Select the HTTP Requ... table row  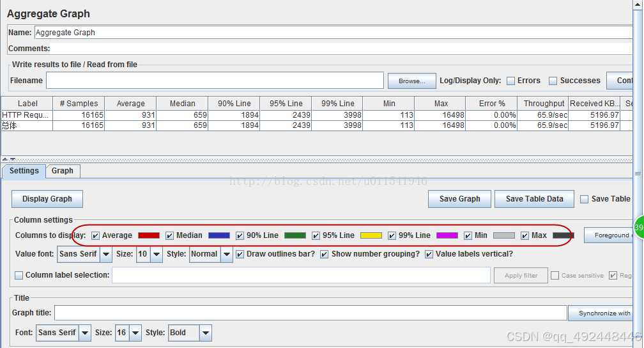point(316,115)
